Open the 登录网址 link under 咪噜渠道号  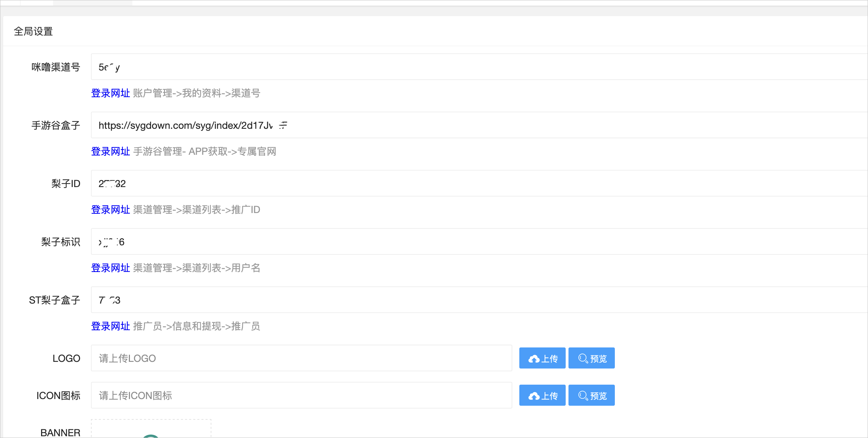(111, 93)
